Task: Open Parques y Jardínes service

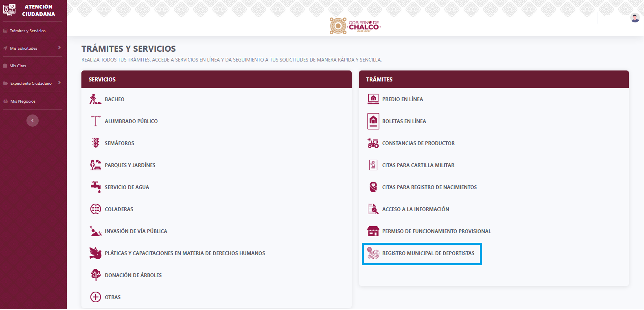Action: point(130,165)
